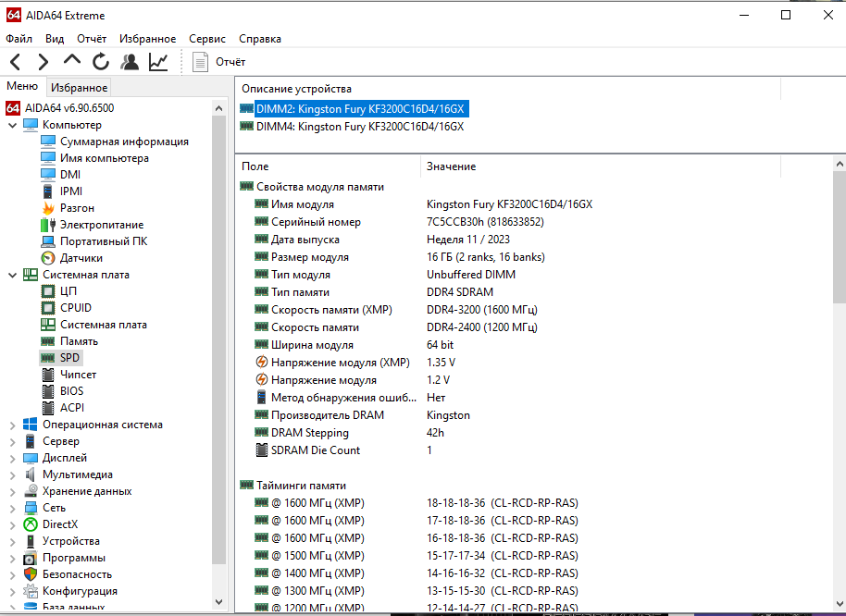Viewport: 846px width, 616px height.
Task: Click the Программы icon
Action: 31,558
